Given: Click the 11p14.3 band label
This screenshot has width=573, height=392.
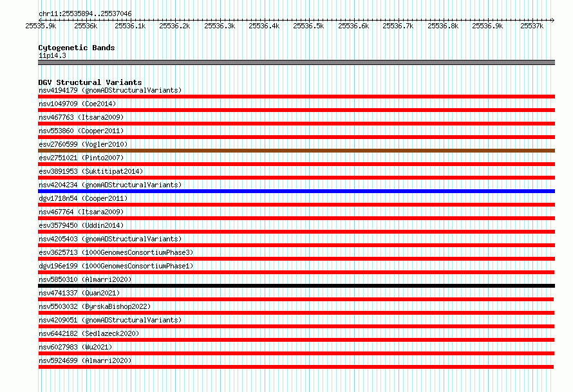Looking at the screenshot, I should coord(52,55).
